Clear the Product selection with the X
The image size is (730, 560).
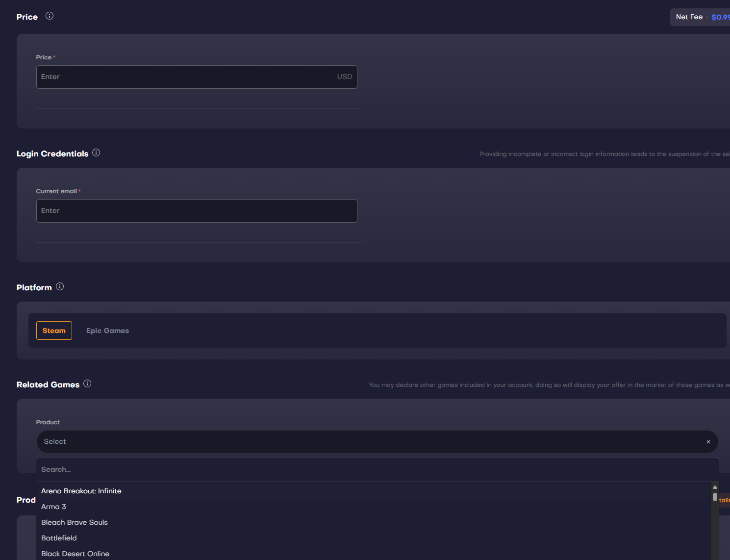[x=708, y=442]
